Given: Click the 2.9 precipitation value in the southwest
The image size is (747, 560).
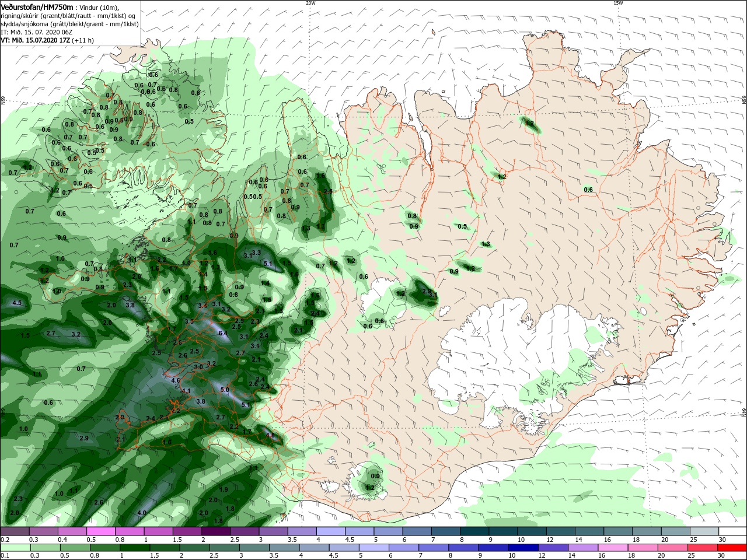Looking at the screenshot, I should pos(83,438).
